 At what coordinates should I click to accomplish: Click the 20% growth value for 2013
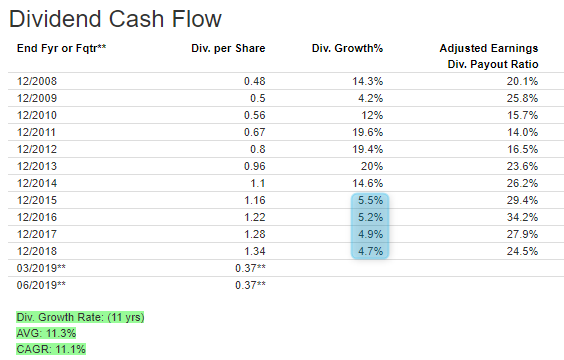pos(372,167)
